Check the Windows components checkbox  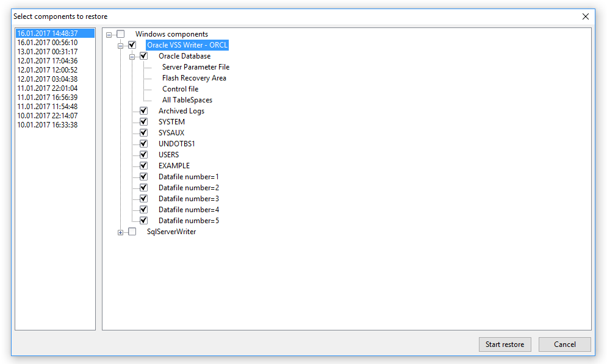click(120, 34)
